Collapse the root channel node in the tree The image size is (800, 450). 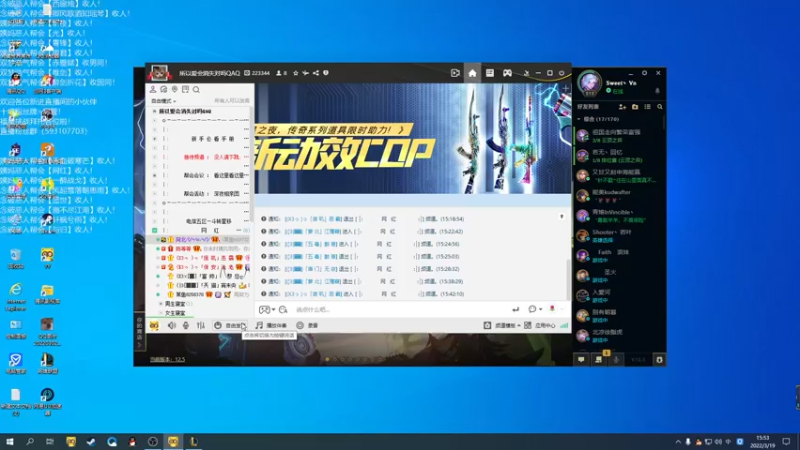154,111
